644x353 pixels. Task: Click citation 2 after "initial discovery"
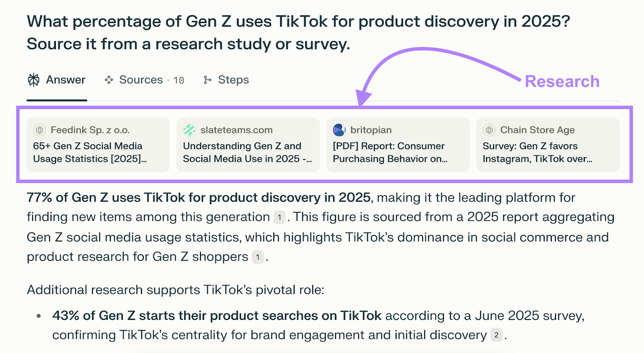click(496, 335)
